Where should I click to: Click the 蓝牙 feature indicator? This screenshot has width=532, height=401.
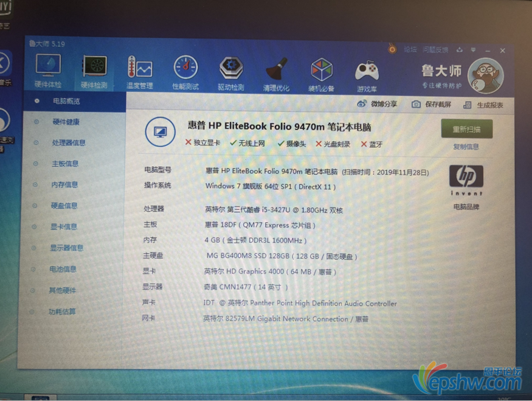tap(371, 144)
